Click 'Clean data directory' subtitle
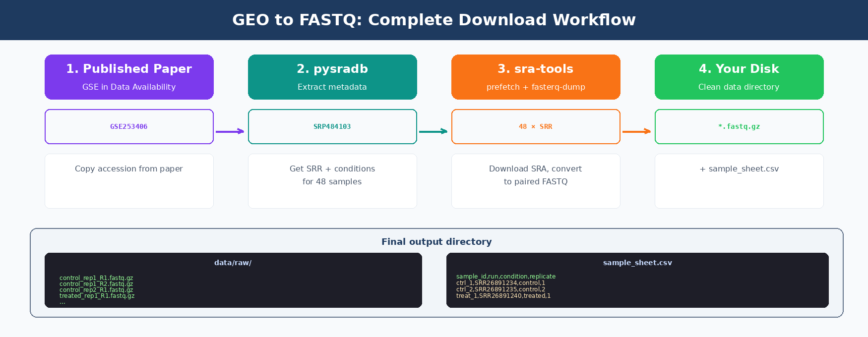 point(739,87)
